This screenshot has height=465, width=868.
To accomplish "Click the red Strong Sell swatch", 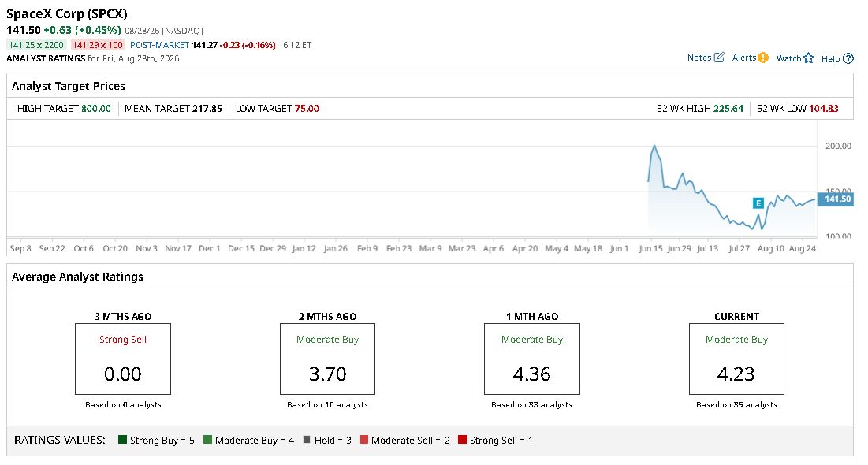I will 462,440.
